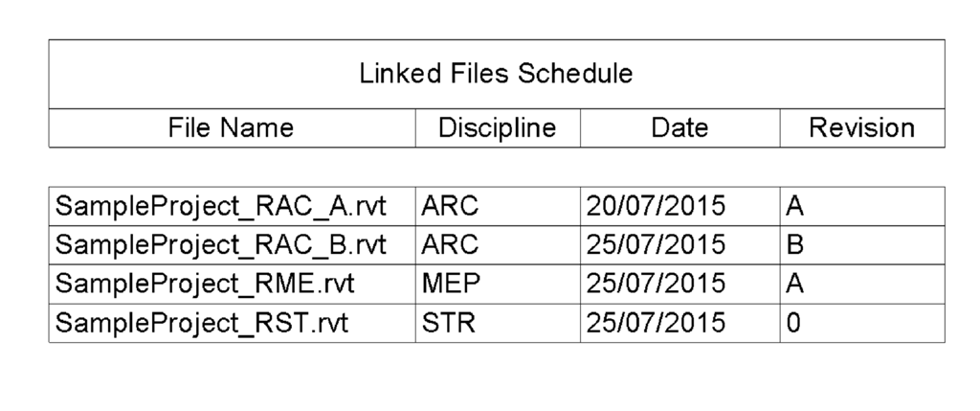
Task: Click the SampleProject_RAC_A.rvt file name cell
Action: tap(232, 206)
